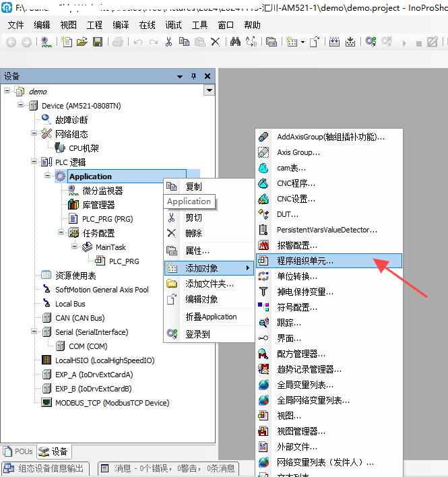Click the Cut scissors icon in the toolbar
The image size is (448, 477).
[169, 42]
